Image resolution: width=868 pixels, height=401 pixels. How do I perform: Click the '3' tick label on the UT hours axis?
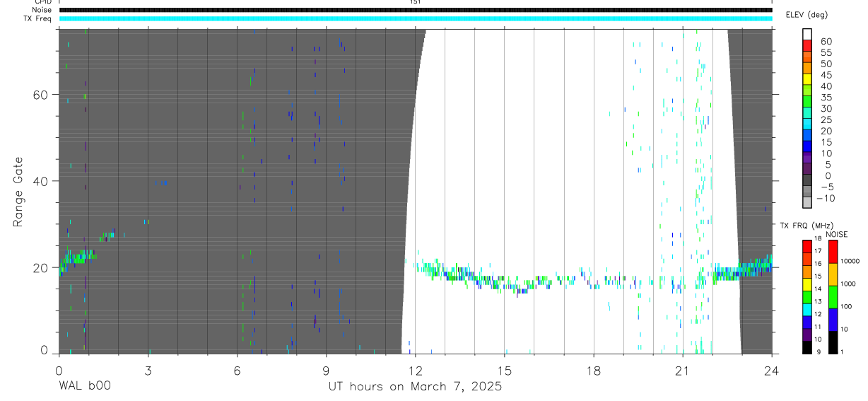click(x=148, y=370)
